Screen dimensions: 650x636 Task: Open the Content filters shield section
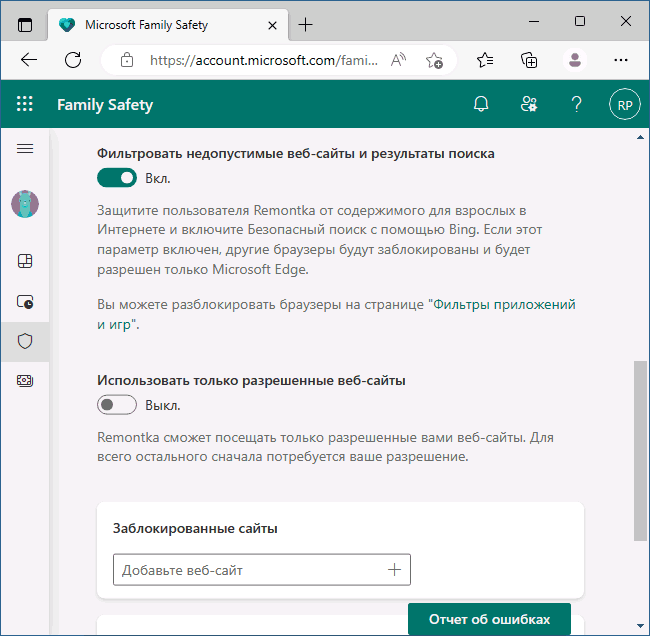click(25, 341)
